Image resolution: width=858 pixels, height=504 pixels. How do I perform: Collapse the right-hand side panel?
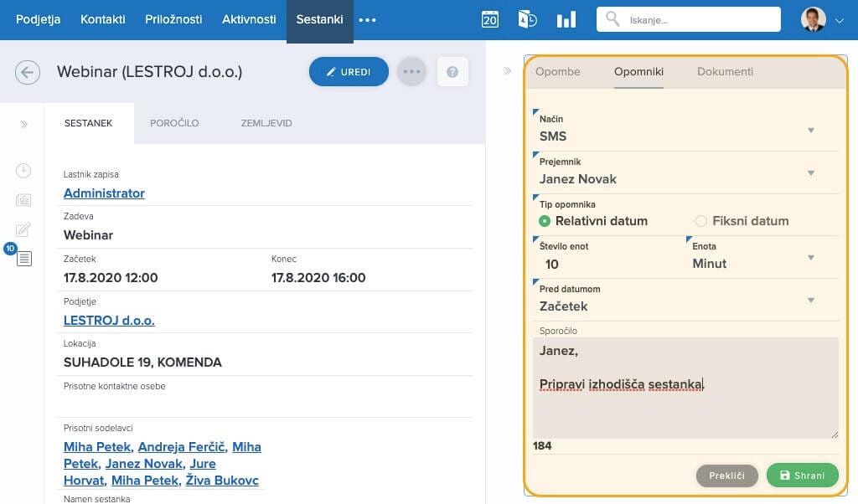(507, 70)
